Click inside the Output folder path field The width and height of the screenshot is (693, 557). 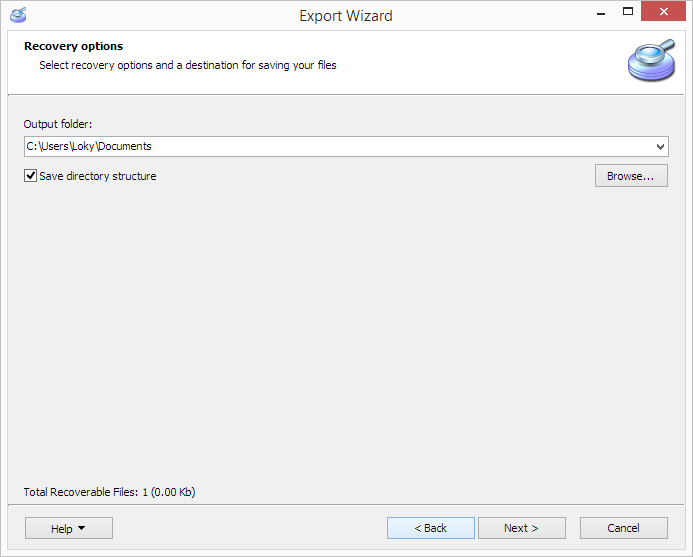click(339, 146)
